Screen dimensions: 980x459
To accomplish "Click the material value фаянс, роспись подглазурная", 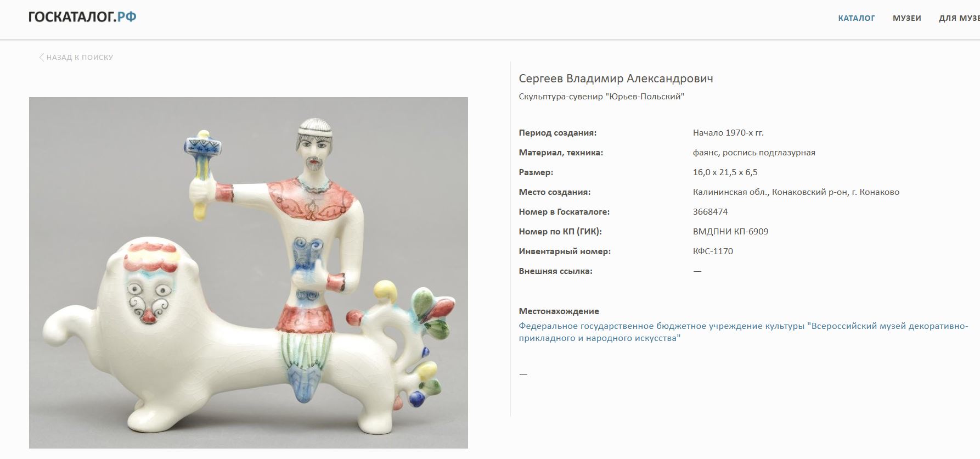I will coord(754,152).
